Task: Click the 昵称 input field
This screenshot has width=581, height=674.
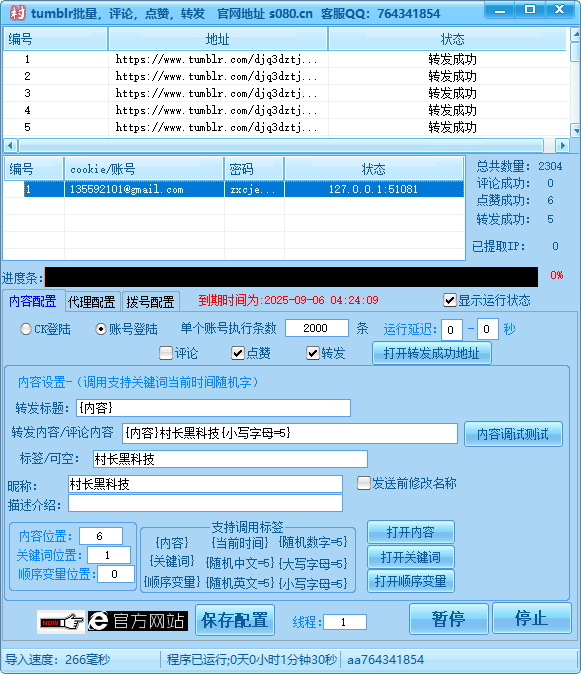Action: (205, 484)
